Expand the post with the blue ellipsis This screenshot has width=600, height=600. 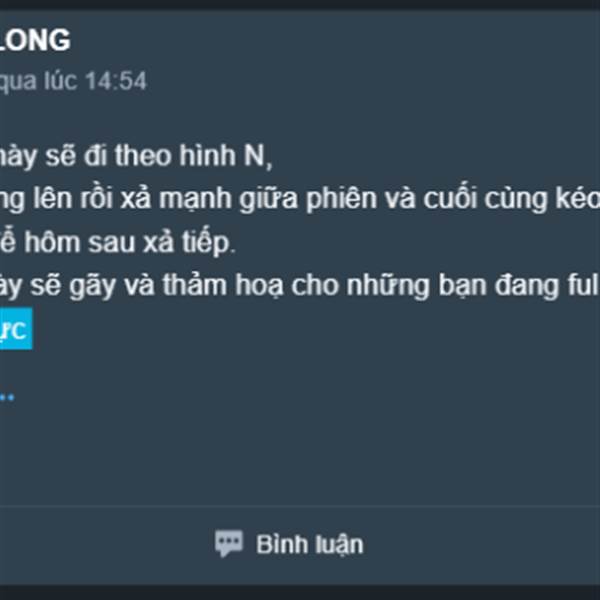click(x=7, y=398)
